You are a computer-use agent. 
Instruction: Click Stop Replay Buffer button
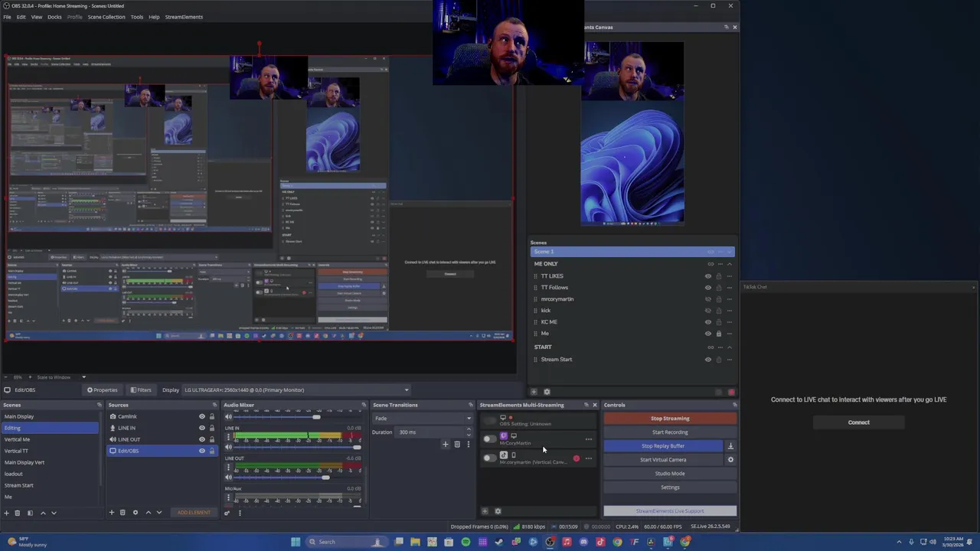[x=663, y=446]
